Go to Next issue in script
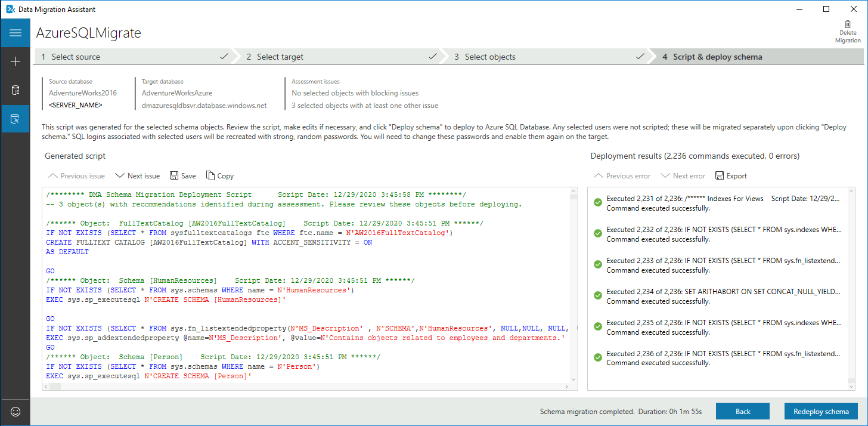 (x=138, y=176)
